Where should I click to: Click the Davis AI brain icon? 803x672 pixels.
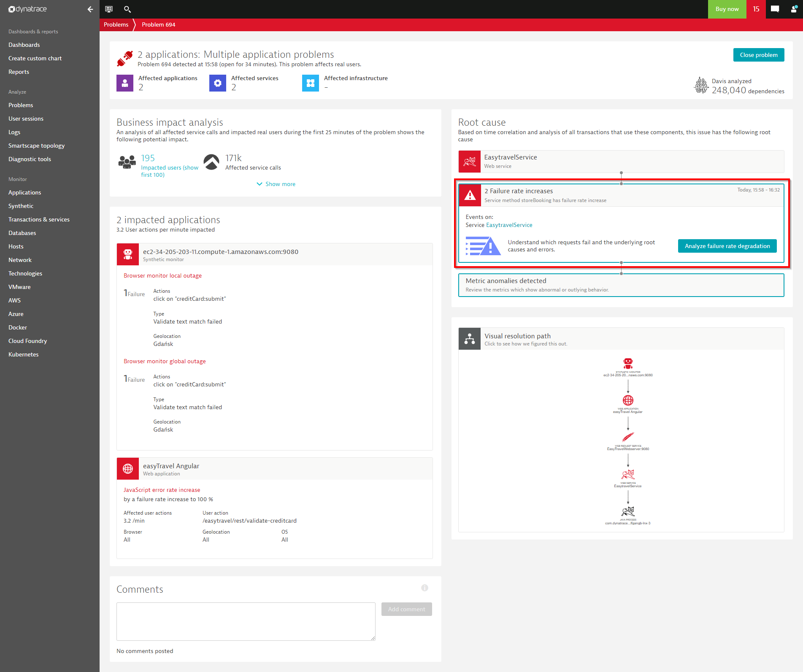[701, 86]
